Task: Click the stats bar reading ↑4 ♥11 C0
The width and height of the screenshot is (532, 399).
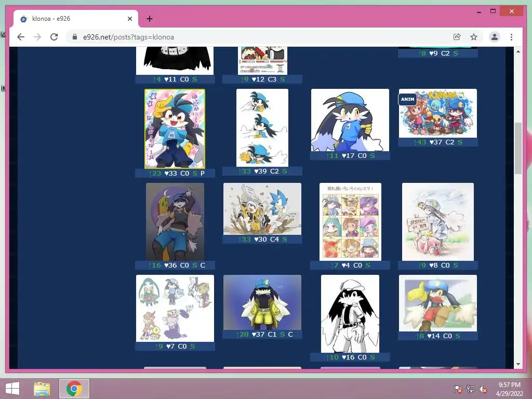Action: tap(175, 79)
